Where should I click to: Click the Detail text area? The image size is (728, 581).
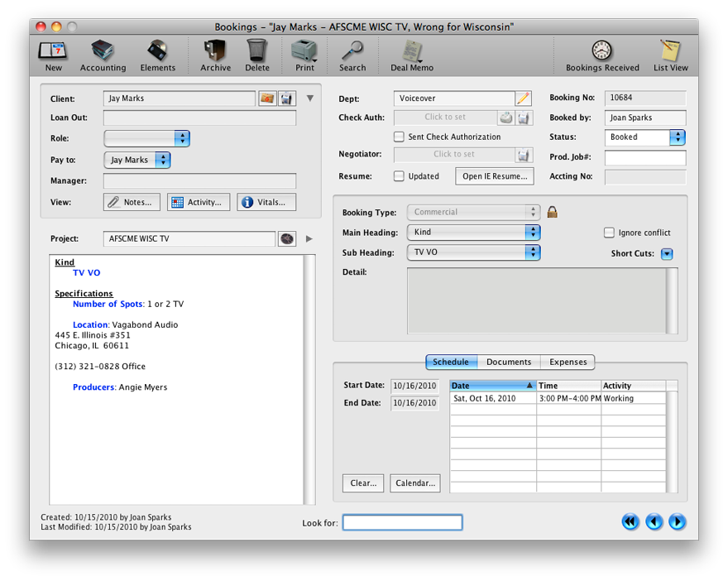click(x=537, y=301)
